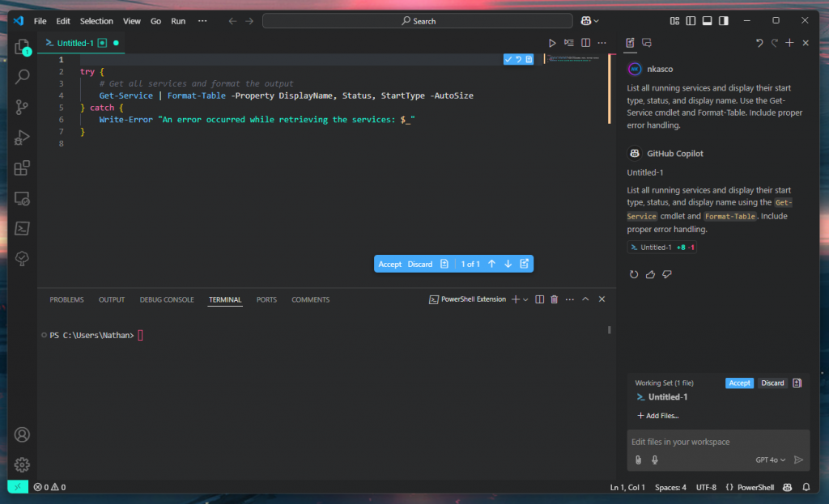
Task: Click the Run file play icon
Action: [552, 43]
